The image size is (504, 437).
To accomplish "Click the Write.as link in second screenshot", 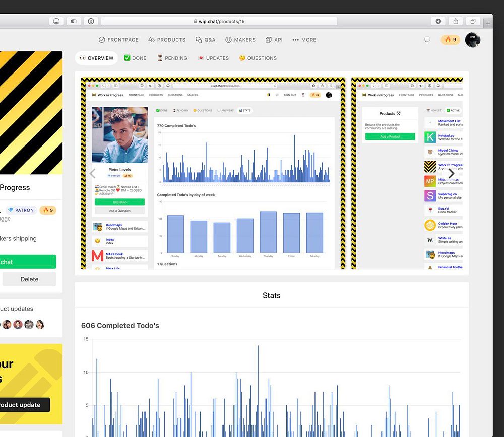I will tap(445, 238).
